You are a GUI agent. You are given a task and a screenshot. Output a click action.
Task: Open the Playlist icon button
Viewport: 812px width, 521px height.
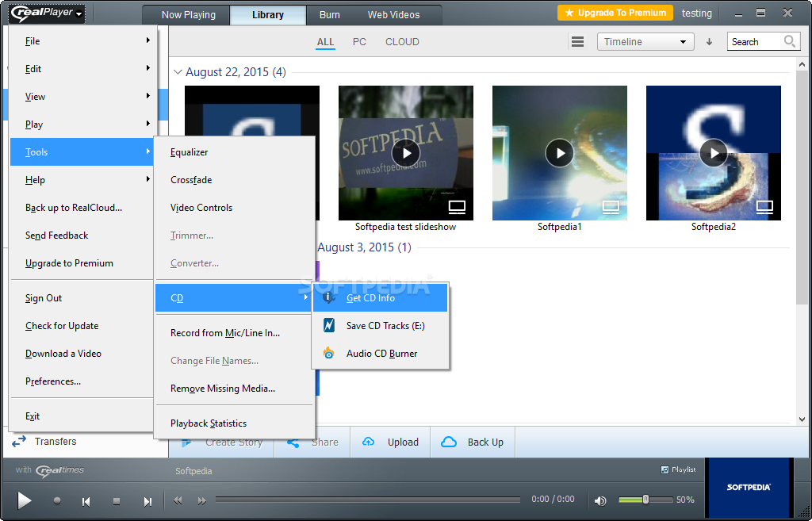pos(678,469)
